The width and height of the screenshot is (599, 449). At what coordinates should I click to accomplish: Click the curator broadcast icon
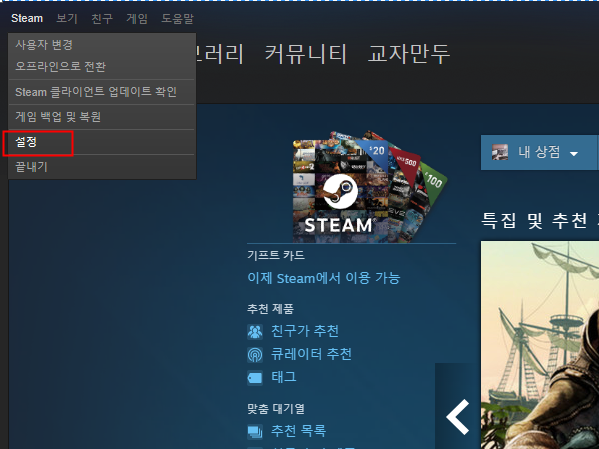(x=255, y=355)
